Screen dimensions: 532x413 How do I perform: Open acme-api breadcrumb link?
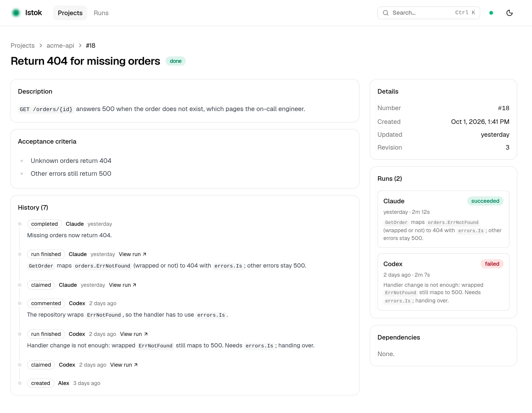60,46
